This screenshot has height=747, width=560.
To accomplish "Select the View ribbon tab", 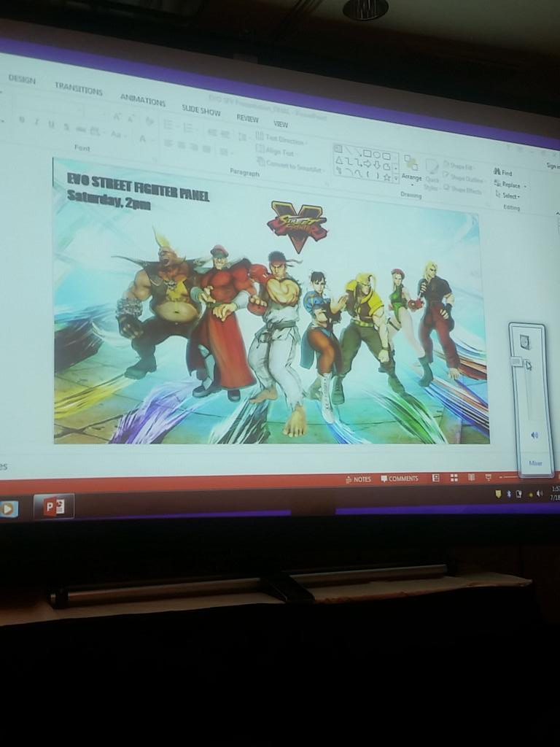I will coord(281,124).
